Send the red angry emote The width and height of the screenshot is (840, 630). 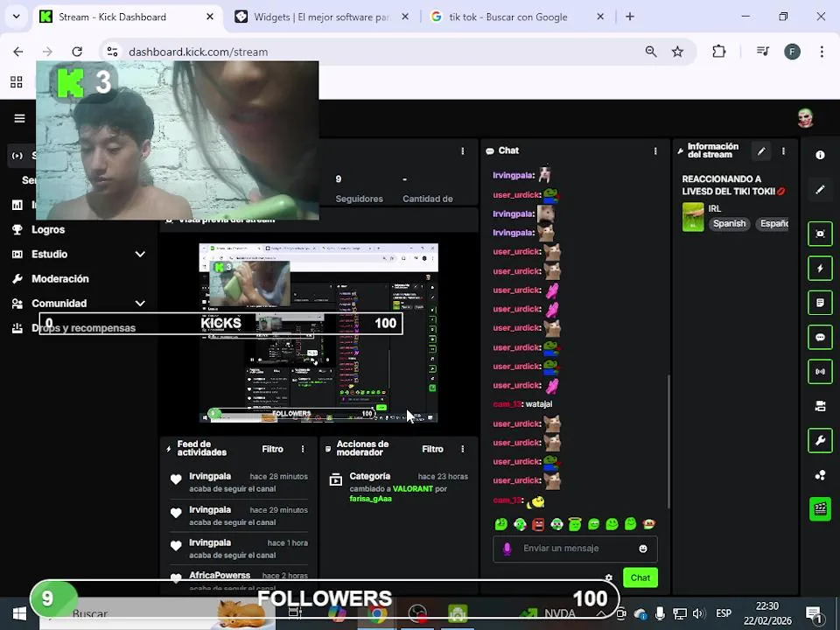tap(538, 524)
